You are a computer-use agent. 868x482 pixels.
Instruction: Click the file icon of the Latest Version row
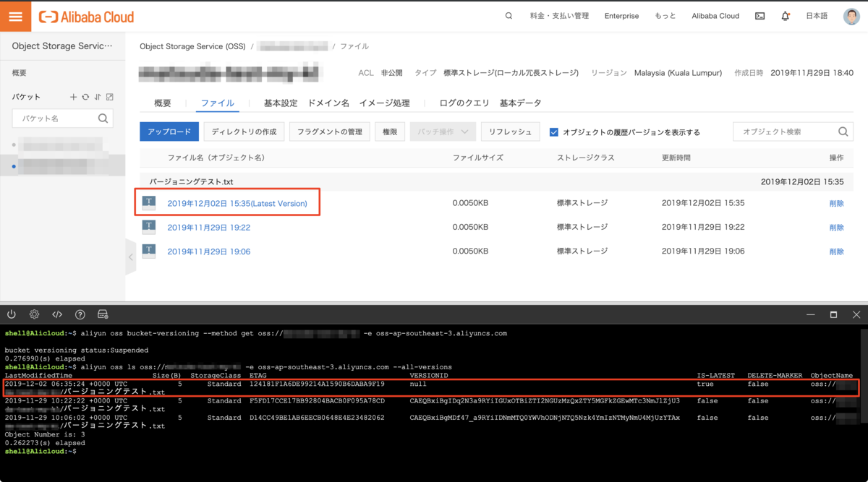point(148,203)
